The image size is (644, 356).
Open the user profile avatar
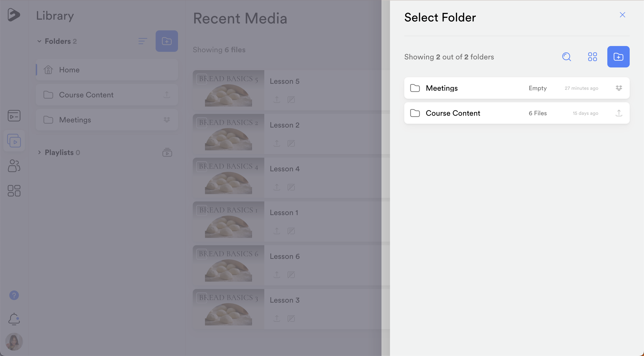14,341
